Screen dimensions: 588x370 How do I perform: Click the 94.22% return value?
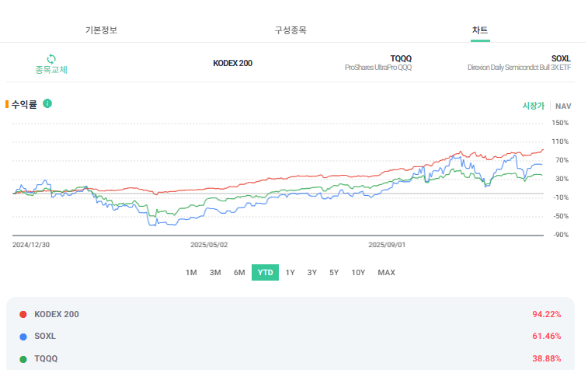tap(547, 315)
